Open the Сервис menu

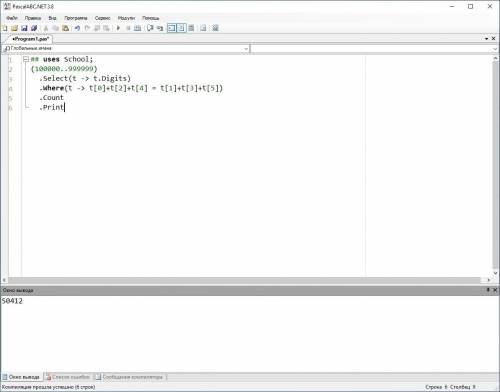coord(102,18)
